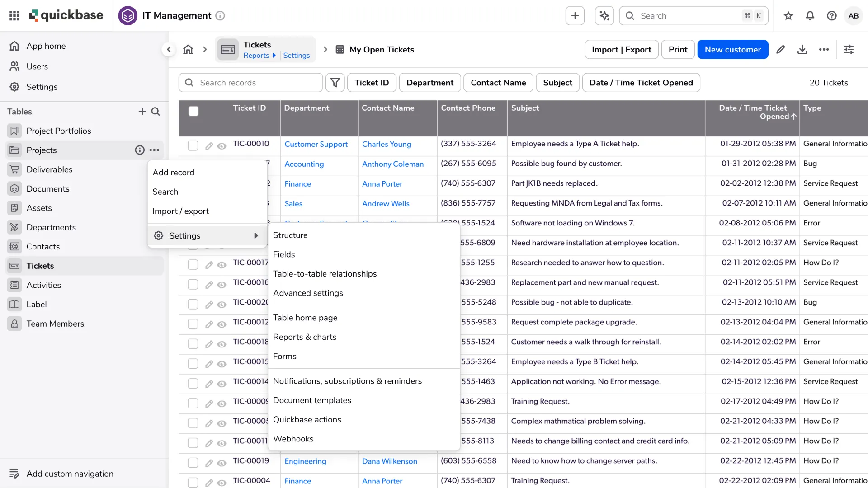Sort by Date / Time Ticket Opened column
This screenshot has width=868, height=488.
[753, 112]
